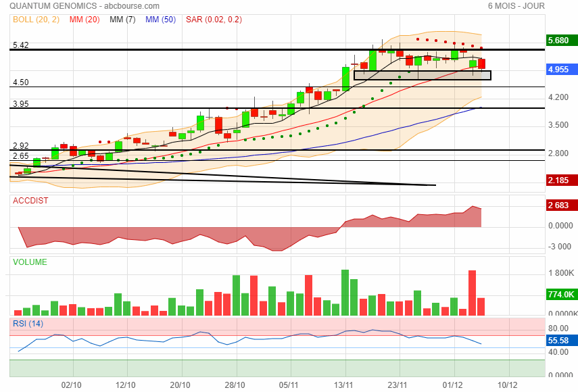Select the black MM (7) legend label

point(122,20)
